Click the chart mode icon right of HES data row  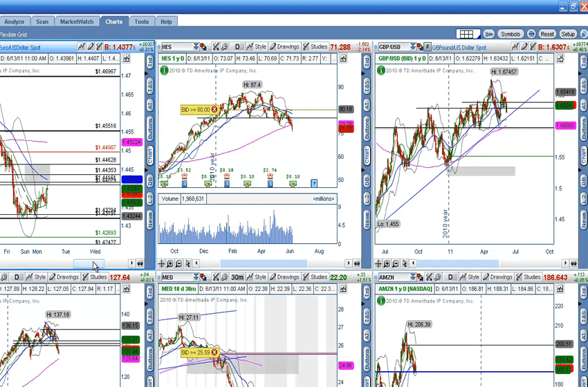(x=342, y=59)
